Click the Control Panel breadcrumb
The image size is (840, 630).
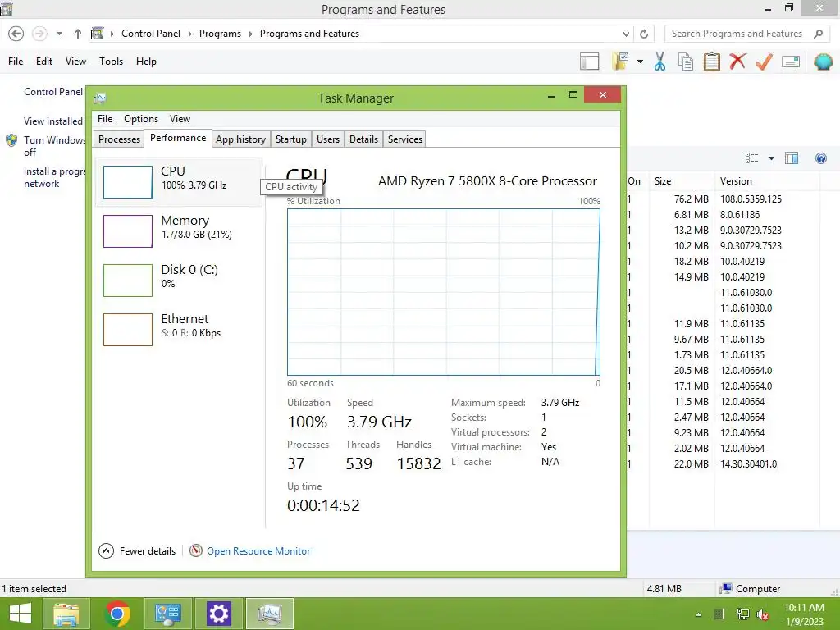tap(151, 33)
